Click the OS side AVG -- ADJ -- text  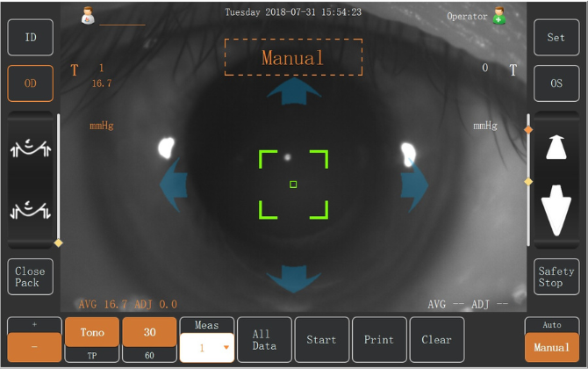(468, 304)
